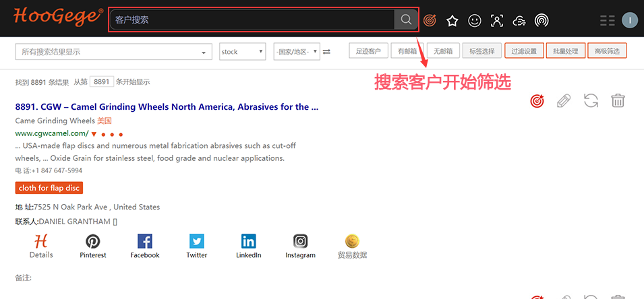Open the person scan icon
The height and width of the screenshot is (299, 644).
tap(497, 20)
